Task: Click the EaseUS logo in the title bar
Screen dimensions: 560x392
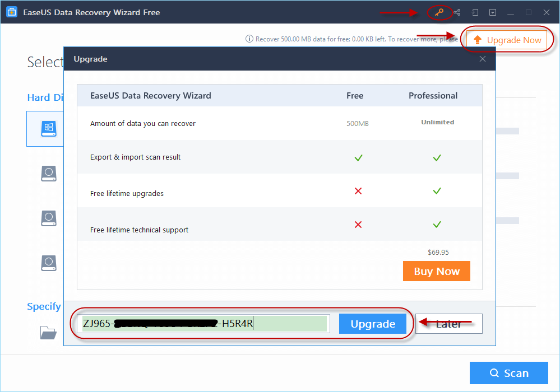Action: (12, 11)
